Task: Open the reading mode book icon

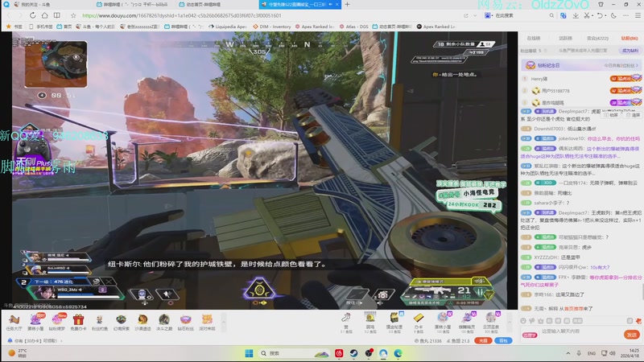Action: click(56, 15)
